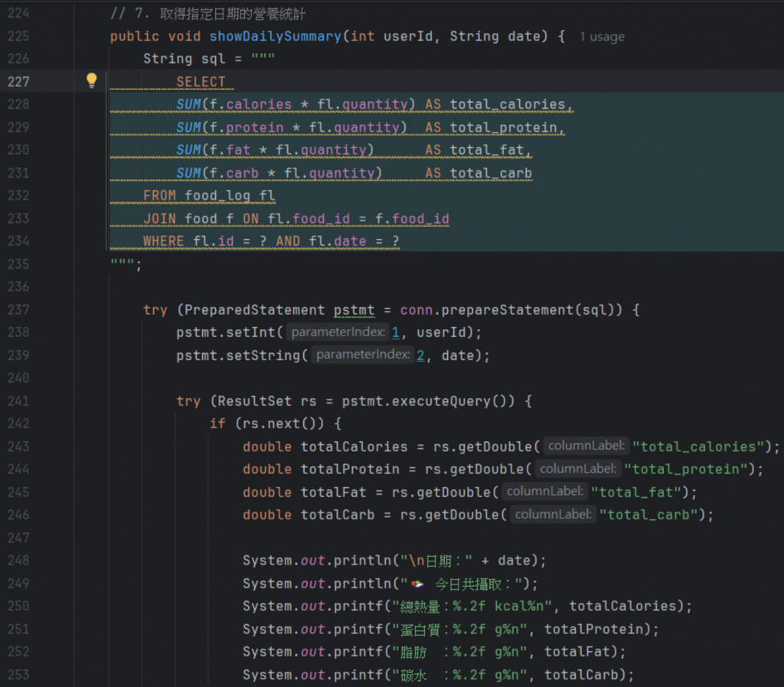784x687 pixels.
Task: Click the WHERE keyword on line 234
Action: [x=164, y=241]
